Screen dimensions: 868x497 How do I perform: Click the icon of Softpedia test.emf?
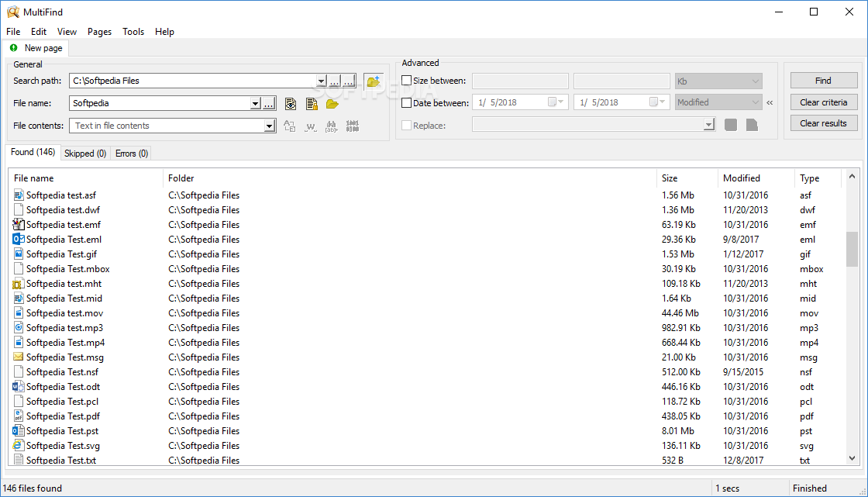(x=19, y=224)
